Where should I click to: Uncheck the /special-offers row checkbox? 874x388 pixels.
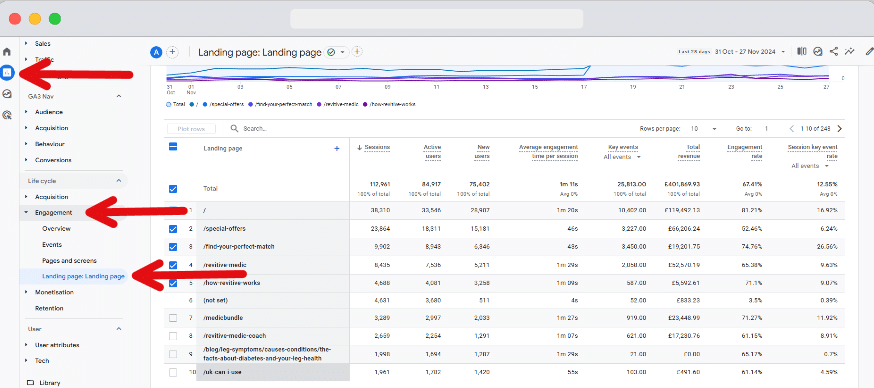click(x=173, y=229)
